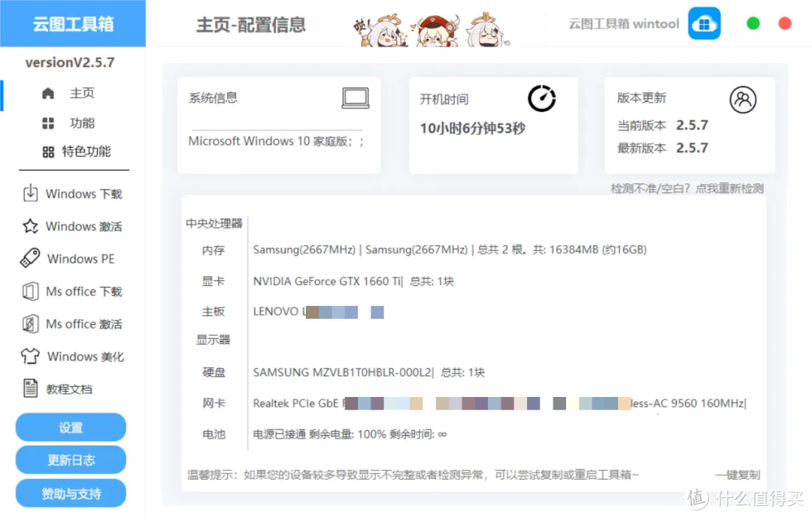This screenshot has width=812, height=518.
Task: Click the 系统信息 card heading
Action: click(213, 98)
